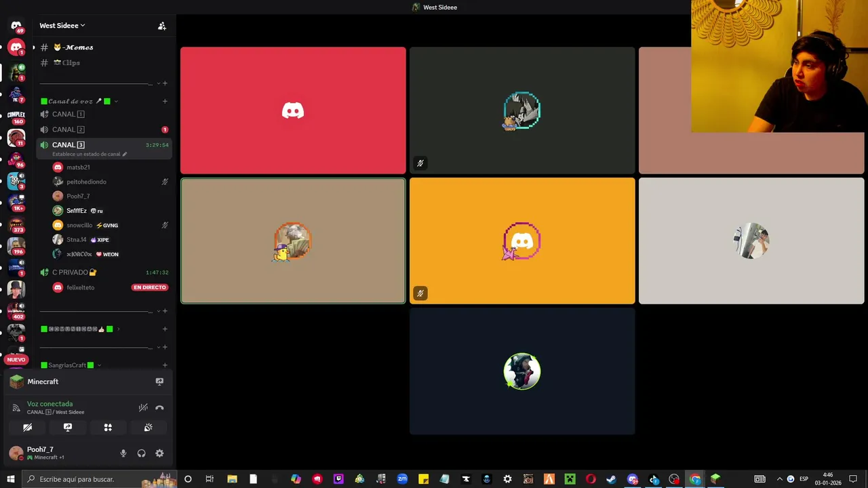This screenshot has height=488, width=868.
Task: Open Windows notification center
Action: click(853, 479)
